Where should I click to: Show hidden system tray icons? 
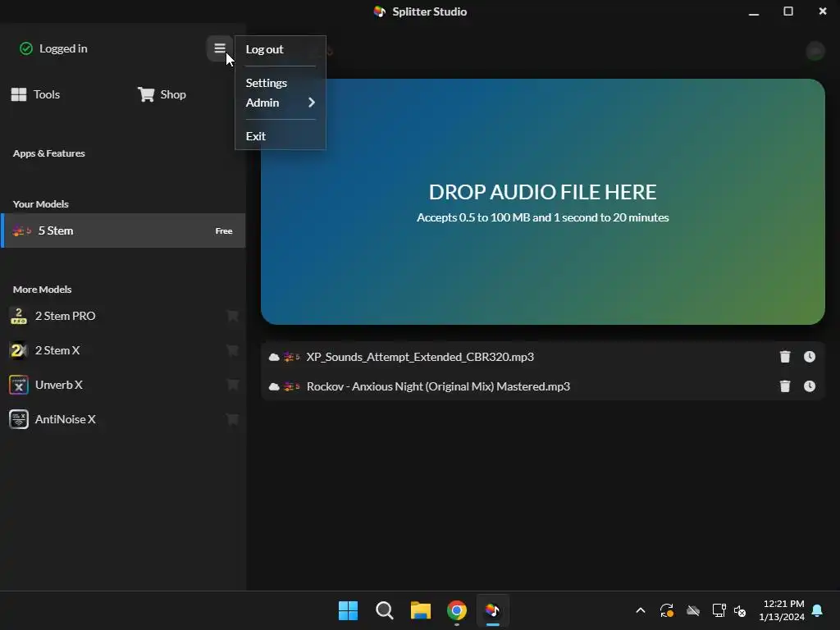[x=640, y=610]
